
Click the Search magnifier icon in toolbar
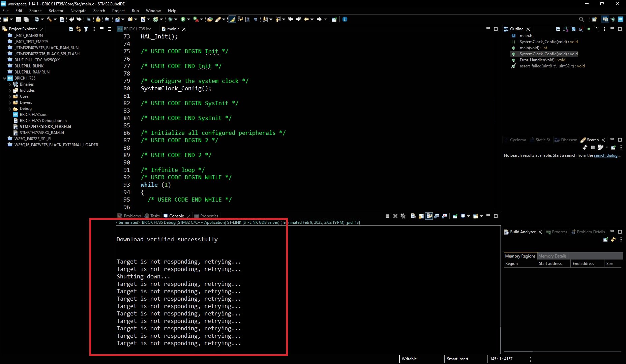[x=582, y=19]
